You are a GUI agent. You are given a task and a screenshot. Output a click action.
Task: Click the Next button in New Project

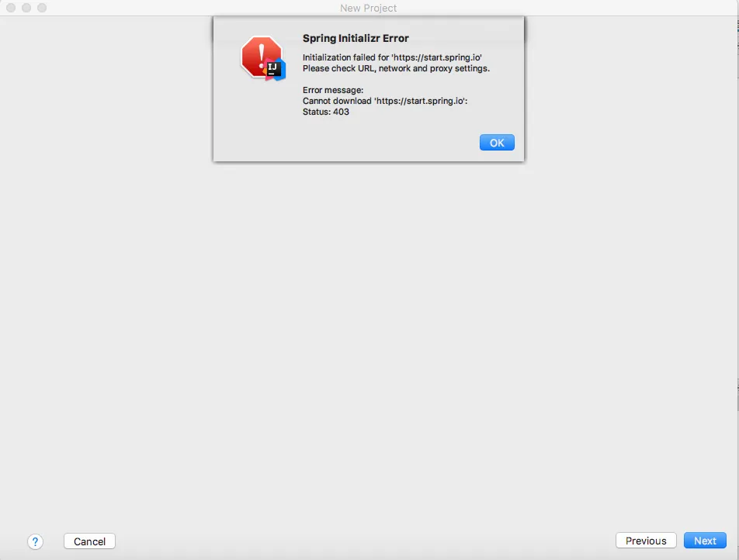(705, 541)
